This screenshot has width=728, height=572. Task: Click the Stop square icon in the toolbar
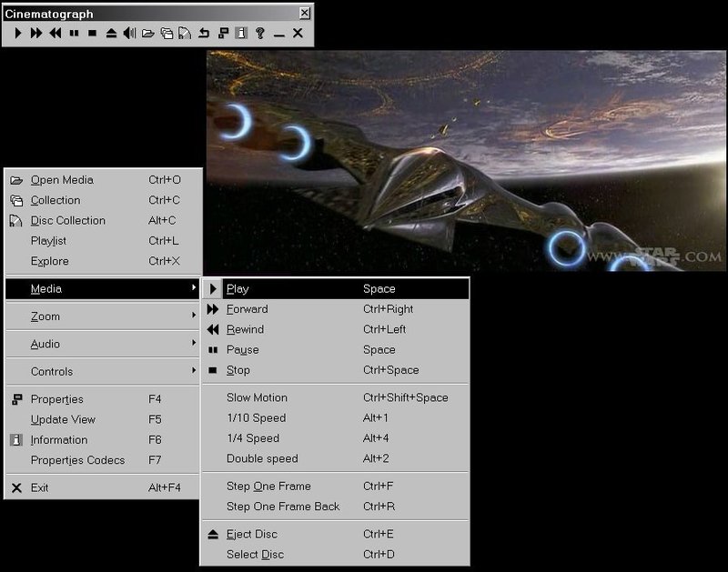click(x=93, y=33)
